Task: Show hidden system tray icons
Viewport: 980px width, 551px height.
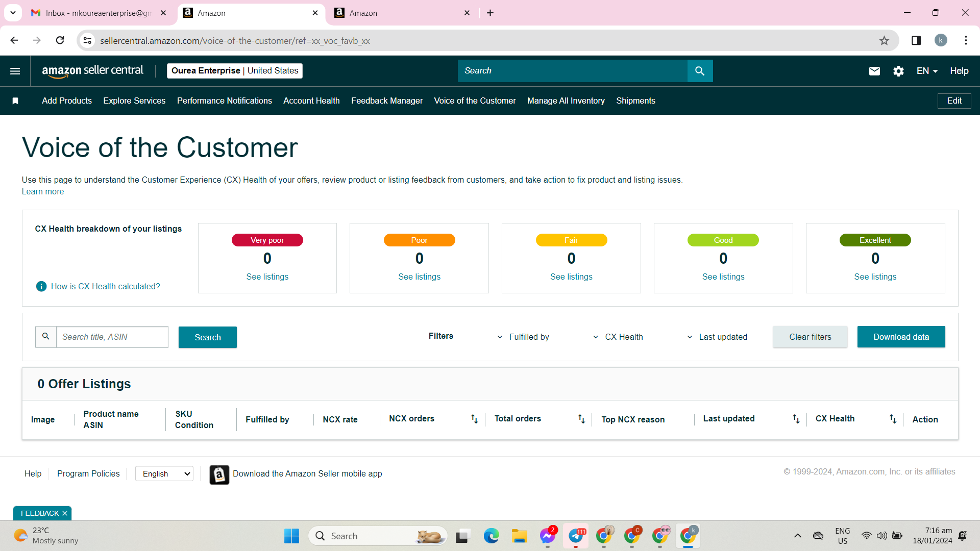Action: coord(797,536)
